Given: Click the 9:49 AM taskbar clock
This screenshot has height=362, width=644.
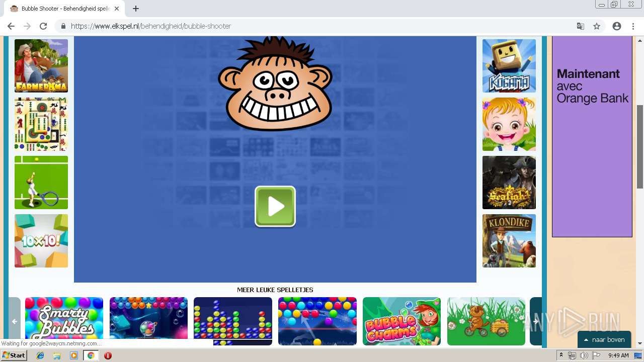Looking at the screenshot, I should click(x=618, y=355).
